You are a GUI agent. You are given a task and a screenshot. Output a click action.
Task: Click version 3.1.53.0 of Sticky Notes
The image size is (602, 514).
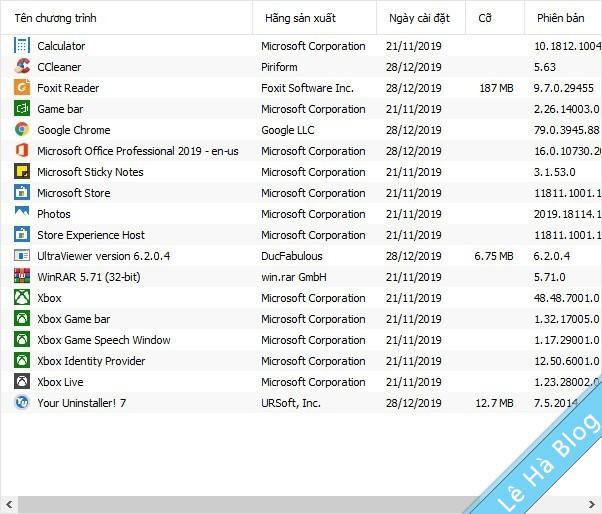555,172
